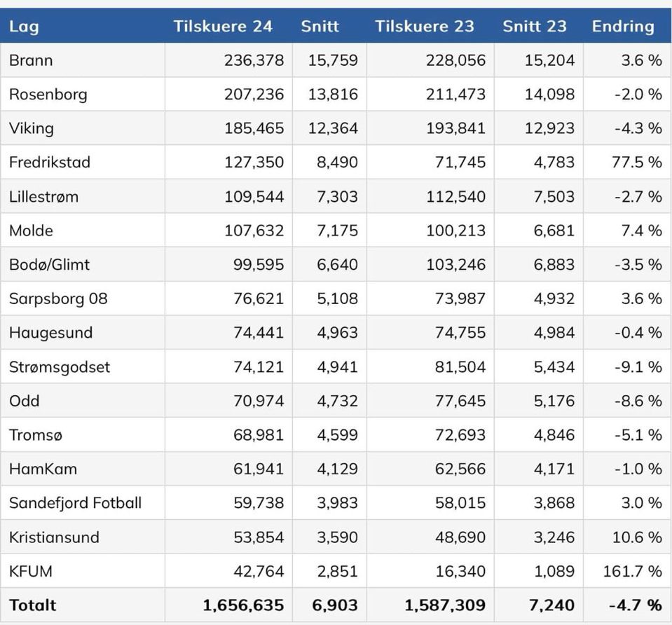Click the Lag column header
Image resolution: width=672 pixels, height=625 pixels.
pos(24,27)
